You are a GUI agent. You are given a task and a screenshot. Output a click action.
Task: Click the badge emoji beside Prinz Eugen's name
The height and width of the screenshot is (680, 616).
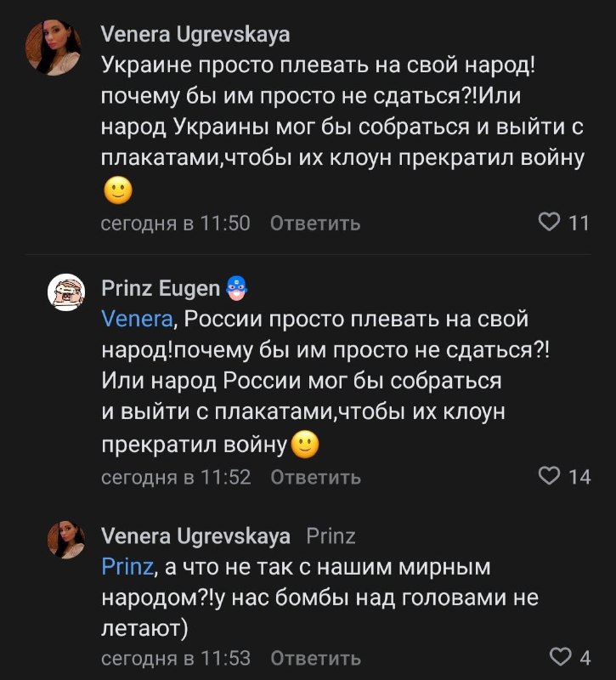237,289
